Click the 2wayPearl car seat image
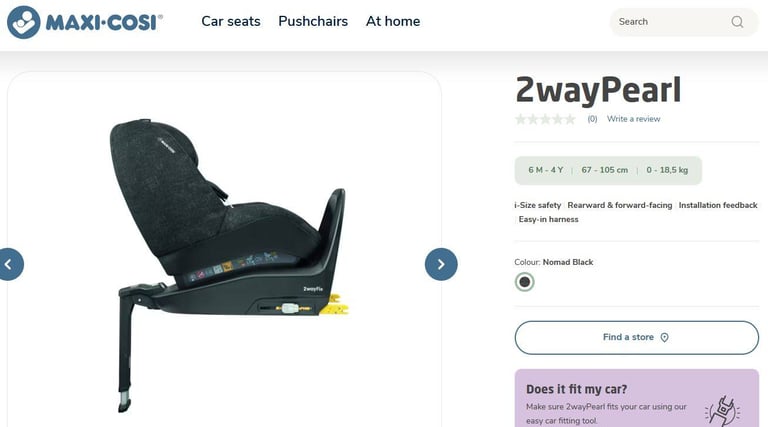768x427 pixels. point(229,264)
